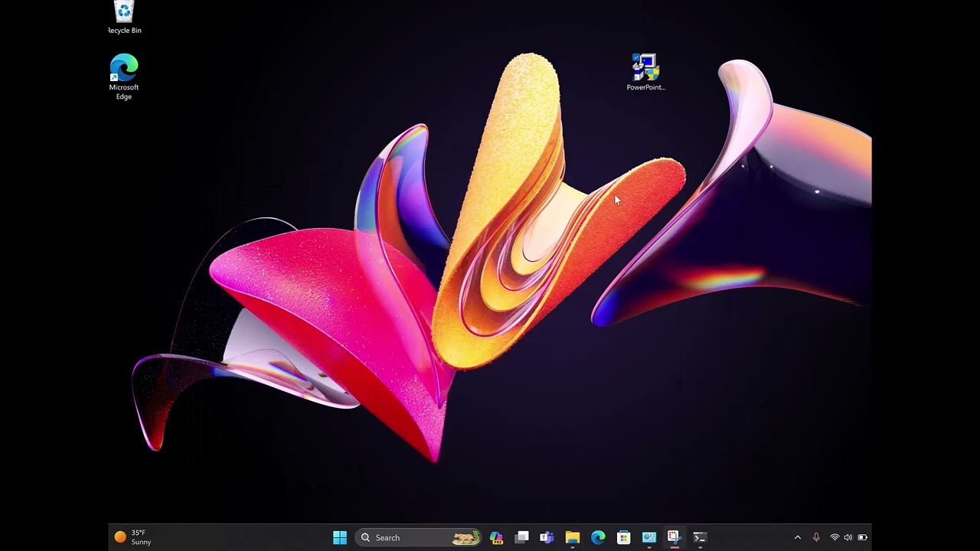Open the Wi-Fi network tray icon

tap(835, 537)
